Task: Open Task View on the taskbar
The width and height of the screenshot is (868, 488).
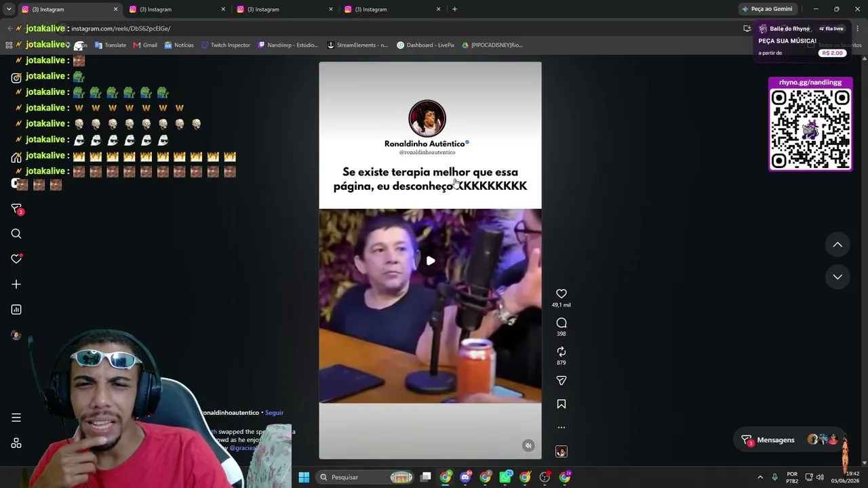Action: 426,477
